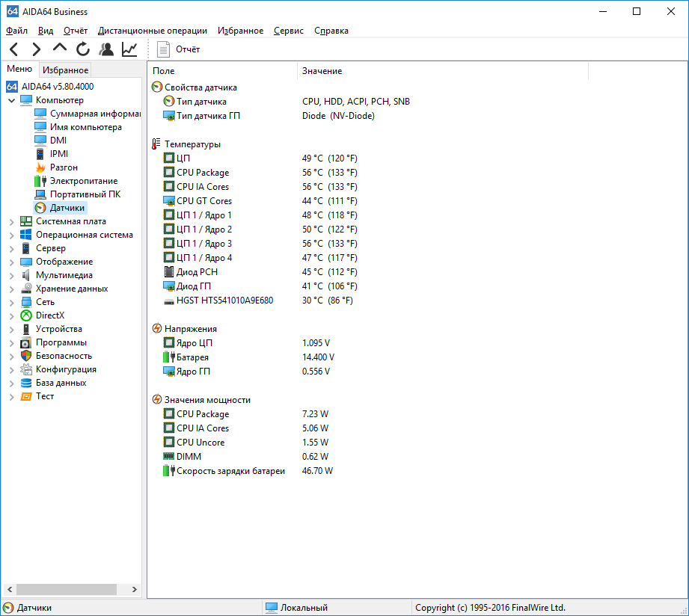Expand the Хранение данных node

[11, 289]
